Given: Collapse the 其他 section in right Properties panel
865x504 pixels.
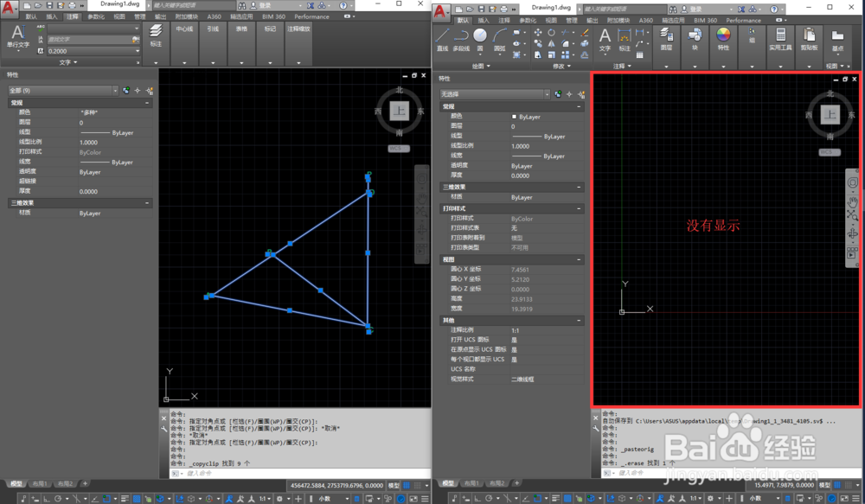Looking at the screenshot, I should (x=579, y=321).
